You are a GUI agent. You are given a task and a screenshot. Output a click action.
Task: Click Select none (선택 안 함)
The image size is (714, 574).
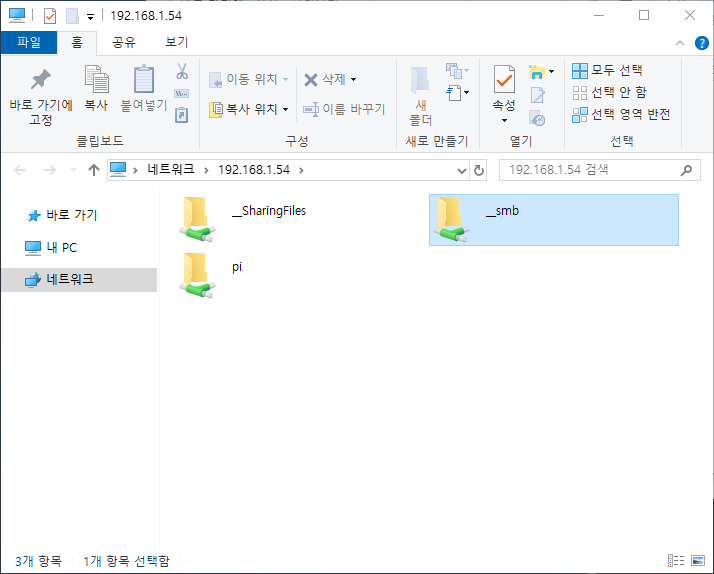point(610,92)
